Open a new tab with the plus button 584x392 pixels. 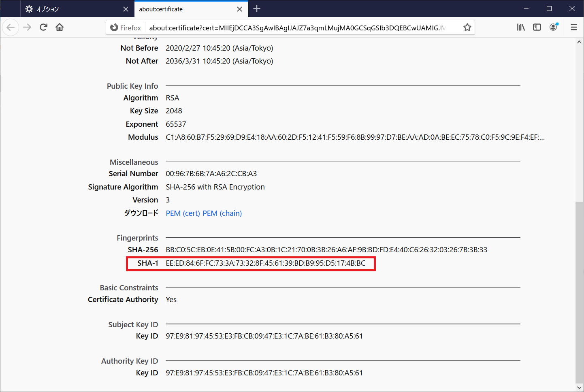tap(257, 9)
